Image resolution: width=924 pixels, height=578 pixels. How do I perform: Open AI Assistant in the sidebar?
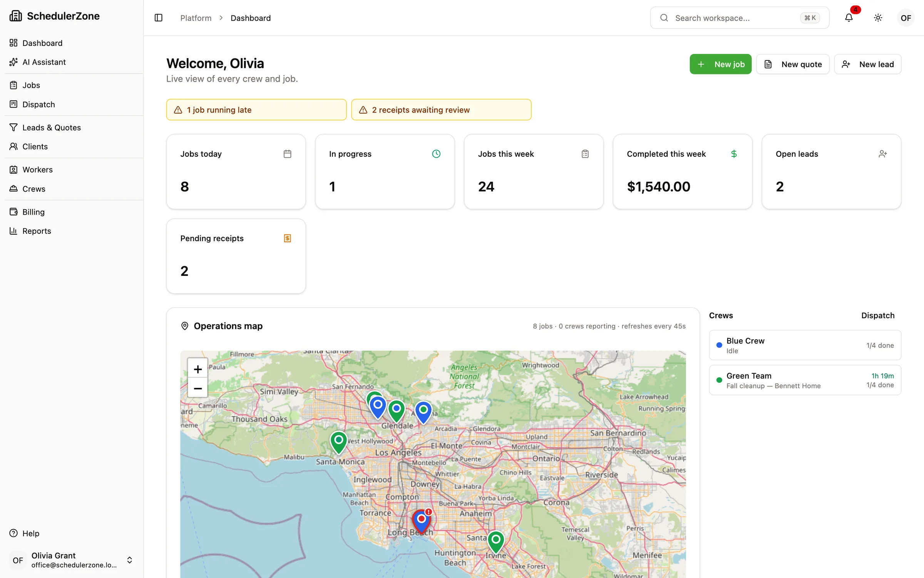(x=72, y=62)
